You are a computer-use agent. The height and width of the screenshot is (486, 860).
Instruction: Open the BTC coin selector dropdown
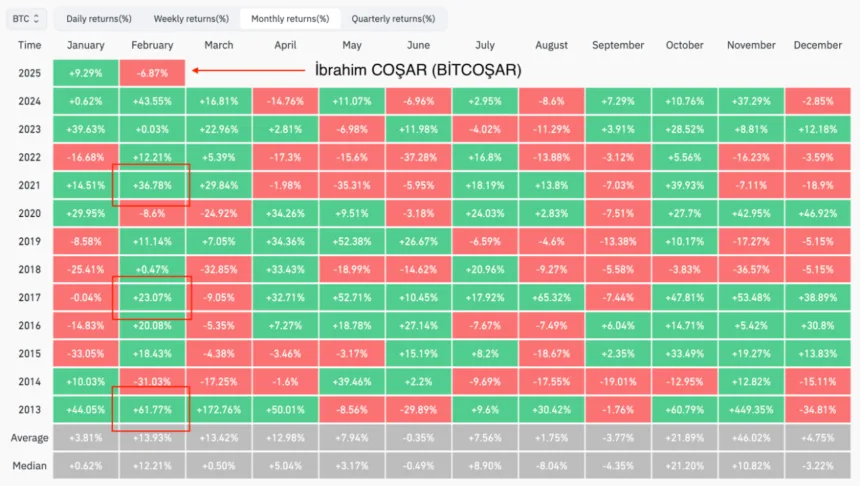tap(28, 18)
